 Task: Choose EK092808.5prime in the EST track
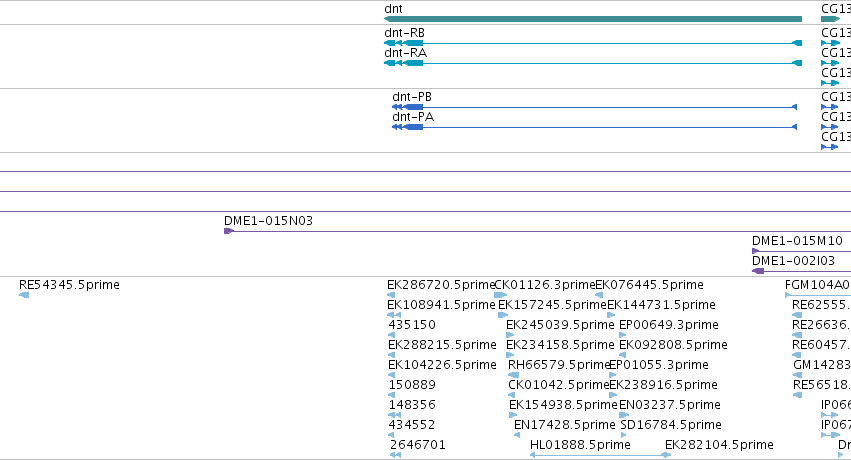pyautogui.click(x=674, y=345)
